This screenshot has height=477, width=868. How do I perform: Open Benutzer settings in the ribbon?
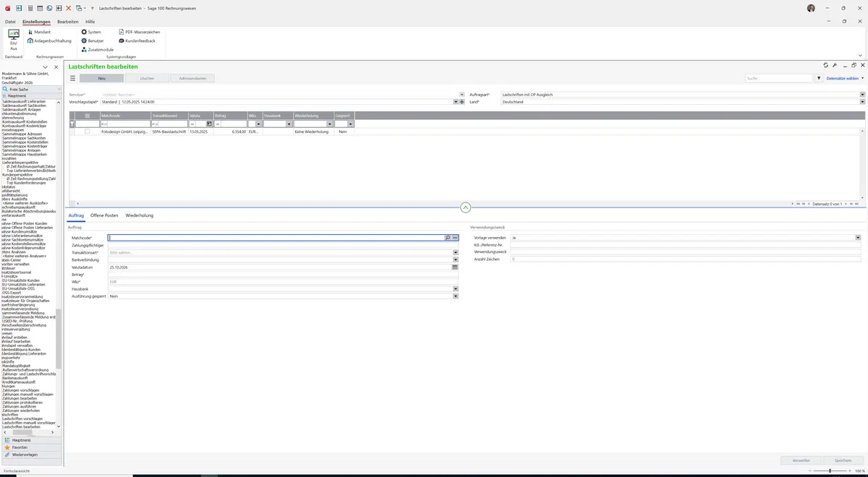tap(93, 40)
